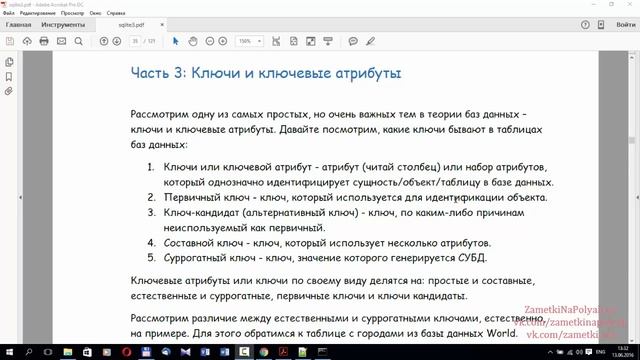
Task: Show hidden tray icons chevron
Action: coord(550,352)
